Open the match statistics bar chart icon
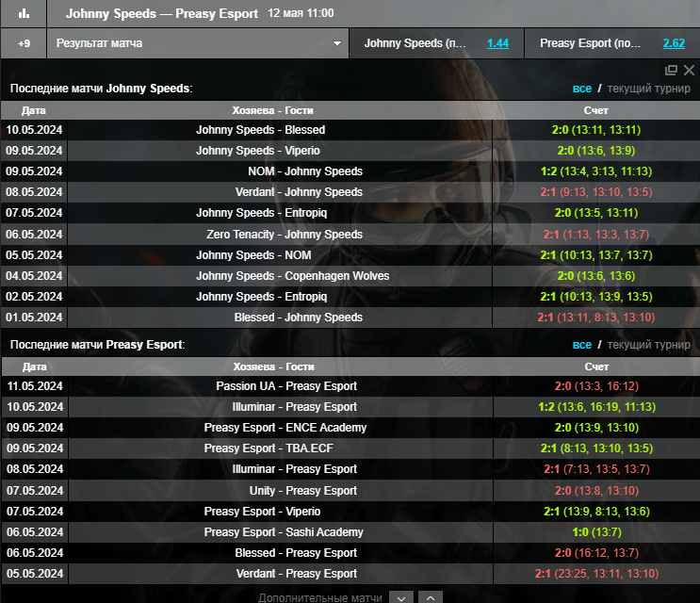The image size is (700, 603). pos(24,13)
